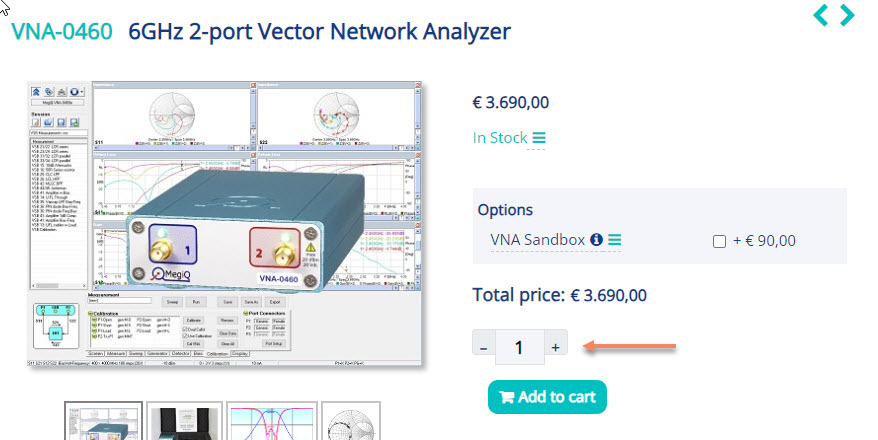Click the list icon beside In Stock
878x440 pixels.
pos(539,138)
